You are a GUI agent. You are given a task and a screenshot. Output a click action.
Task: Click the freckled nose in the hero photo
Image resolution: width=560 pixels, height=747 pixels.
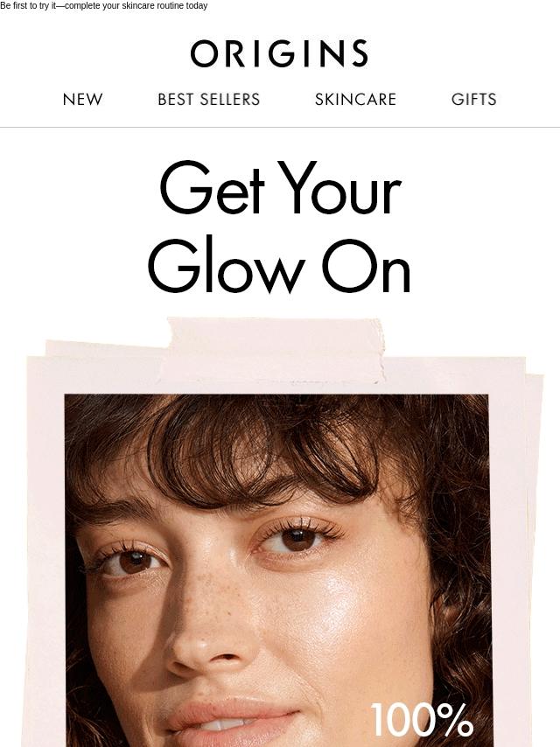[x=210, y=624]
